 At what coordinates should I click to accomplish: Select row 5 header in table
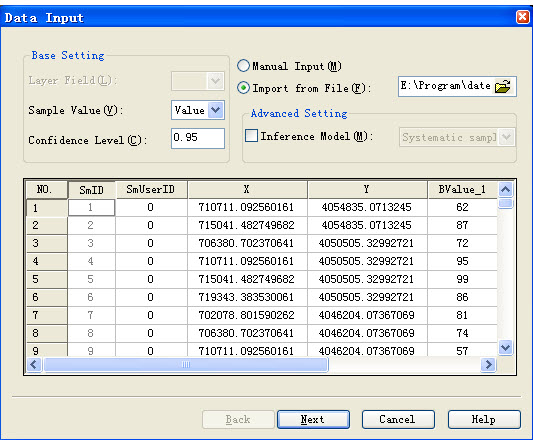(47, 280)
